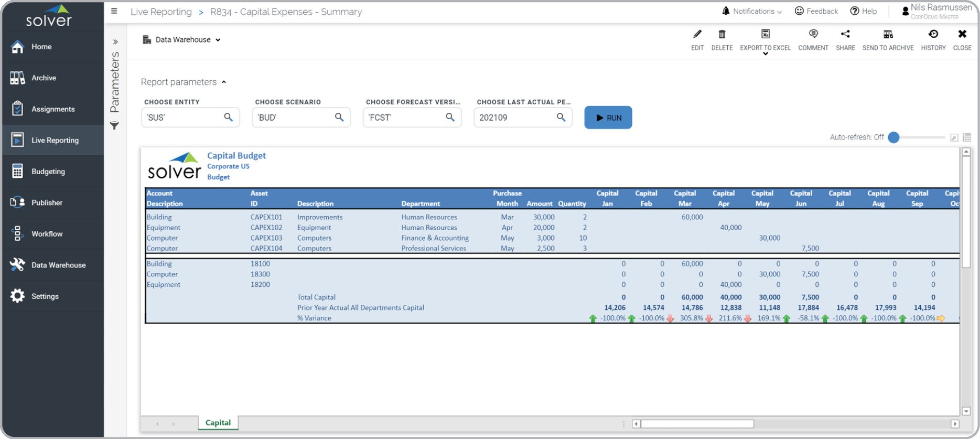The image size is (980, 439).
Task: Open search for Choose Entity field
Action: pos(228,117)
